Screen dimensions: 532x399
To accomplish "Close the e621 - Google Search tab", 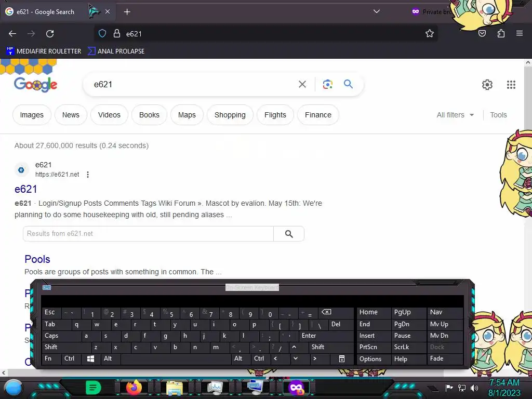I will 107,11.
